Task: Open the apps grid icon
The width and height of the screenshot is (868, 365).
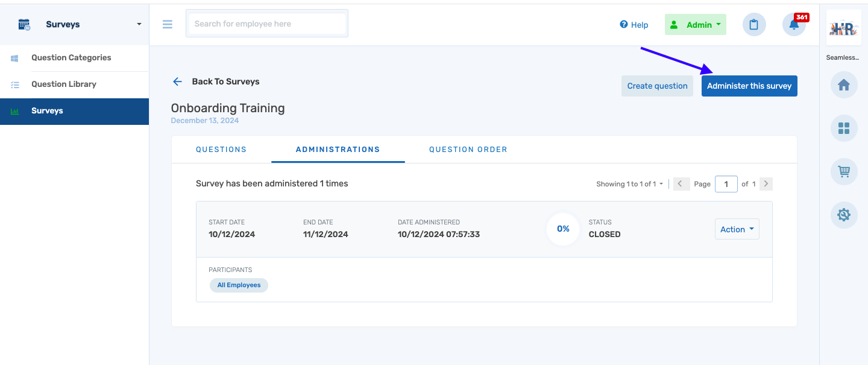Action: tap(843, 129)
